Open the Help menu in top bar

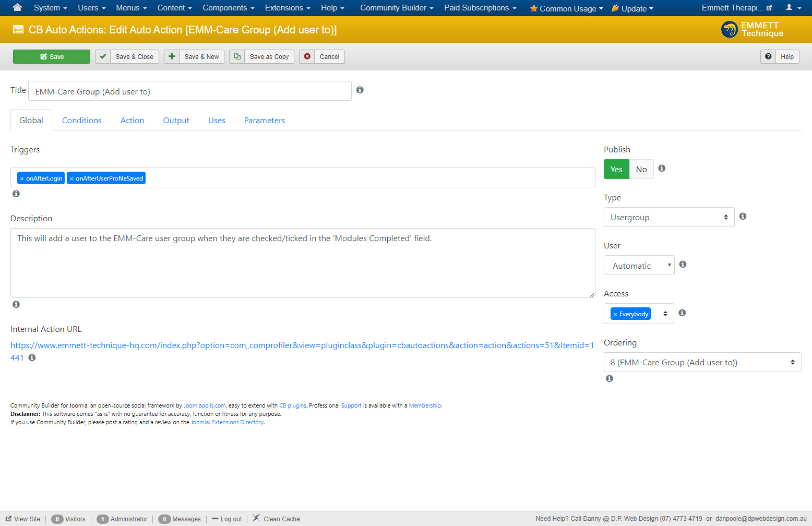[x=332, y=8]
